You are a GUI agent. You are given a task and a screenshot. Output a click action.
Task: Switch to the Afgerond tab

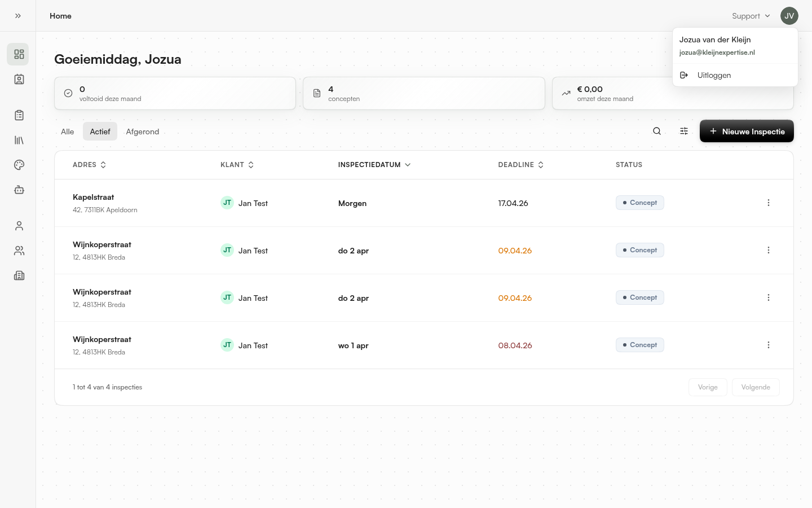(143, 132)
